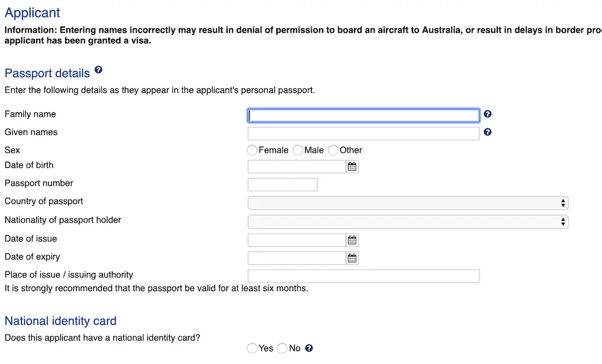This screenshot has height=364, width=602.
Task: Click the help icon beside the identity card question
Action: tap(309, 348)
